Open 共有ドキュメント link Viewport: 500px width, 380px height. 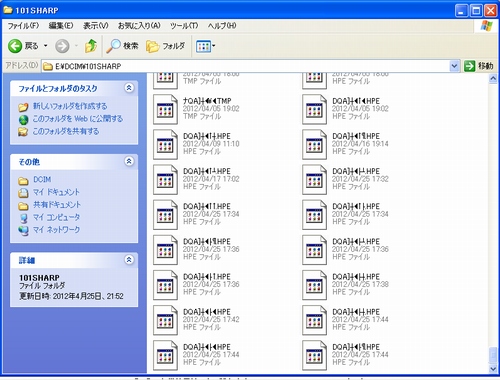(x=57, y=205)
